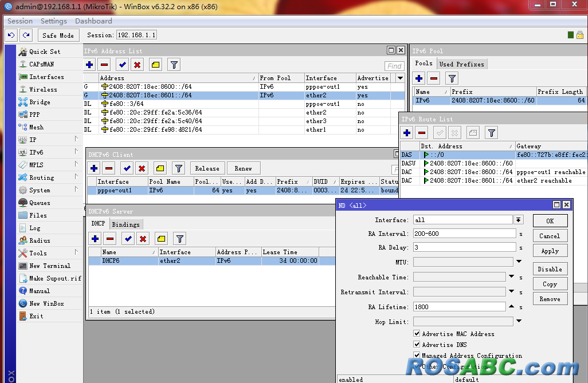Open comment tool in IPv6 Address List
The width and height of the screenshot is (588, 383).
point(155,65)
